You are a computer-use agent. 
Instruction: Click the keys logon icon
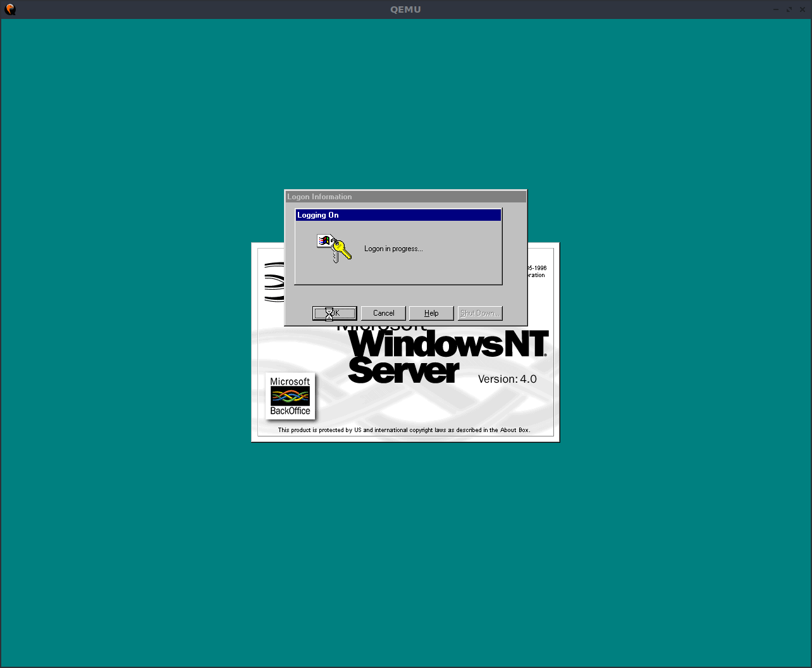(x=334, y=248)
